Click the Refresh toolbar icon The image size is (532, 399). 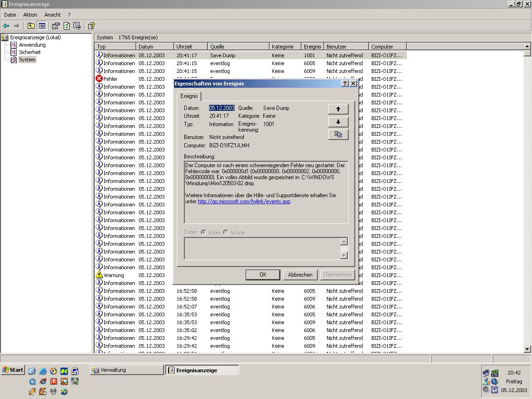coord(66,26)
